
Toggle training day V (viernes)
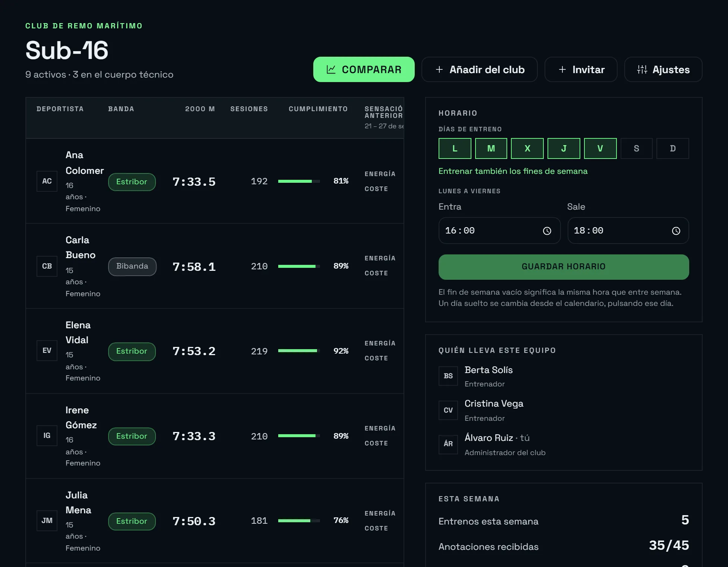(x=600, y=148)
